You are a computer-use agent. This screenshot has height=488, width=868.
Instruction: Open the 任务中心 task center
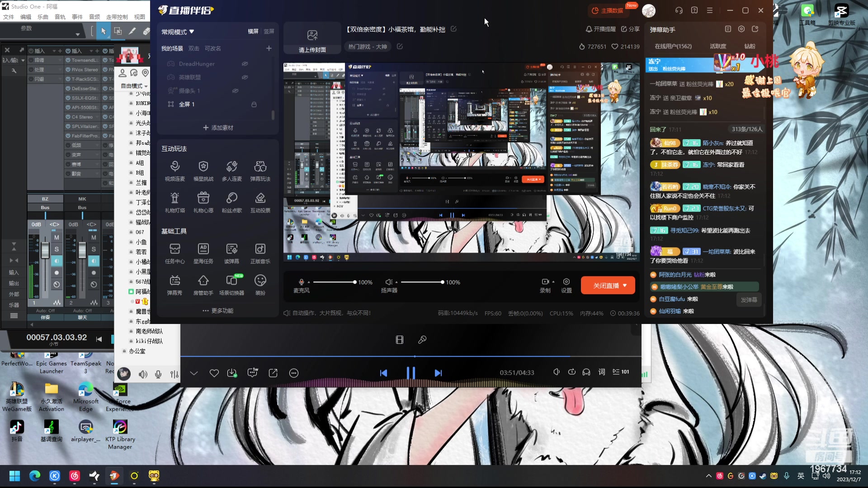175,253
